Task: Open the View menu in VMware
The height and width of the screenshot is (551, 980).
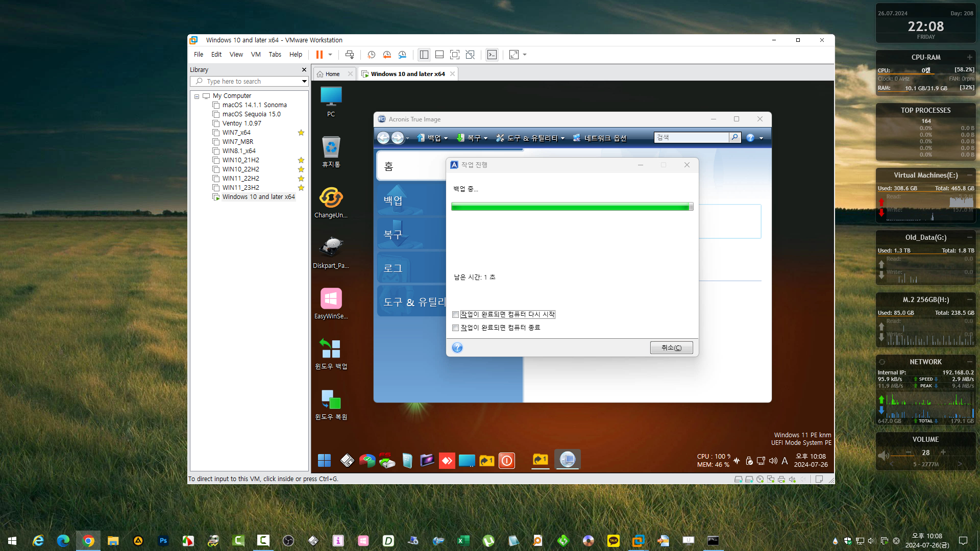Action: pyautogui.click(x=236, y=55)
